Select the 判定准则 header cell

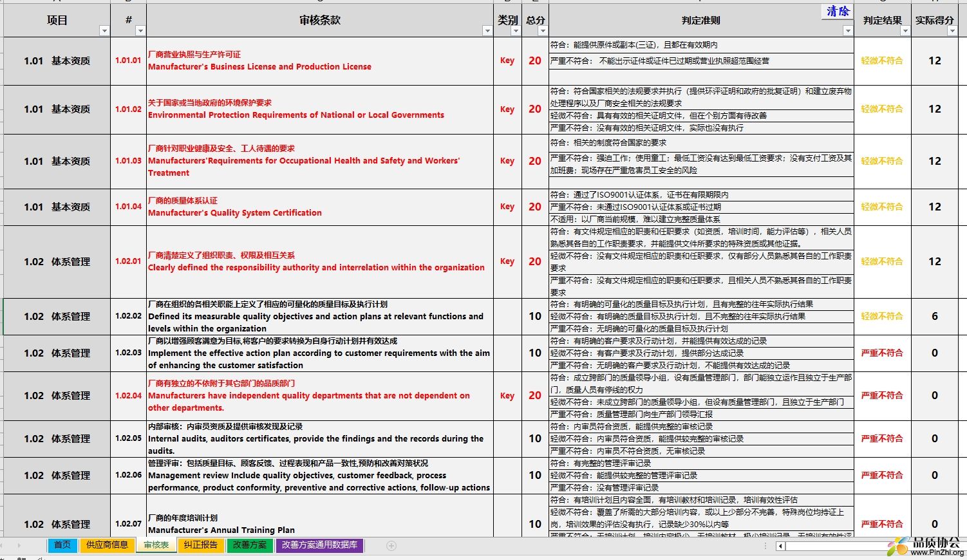pyautogui.click(x=701, y=21)
